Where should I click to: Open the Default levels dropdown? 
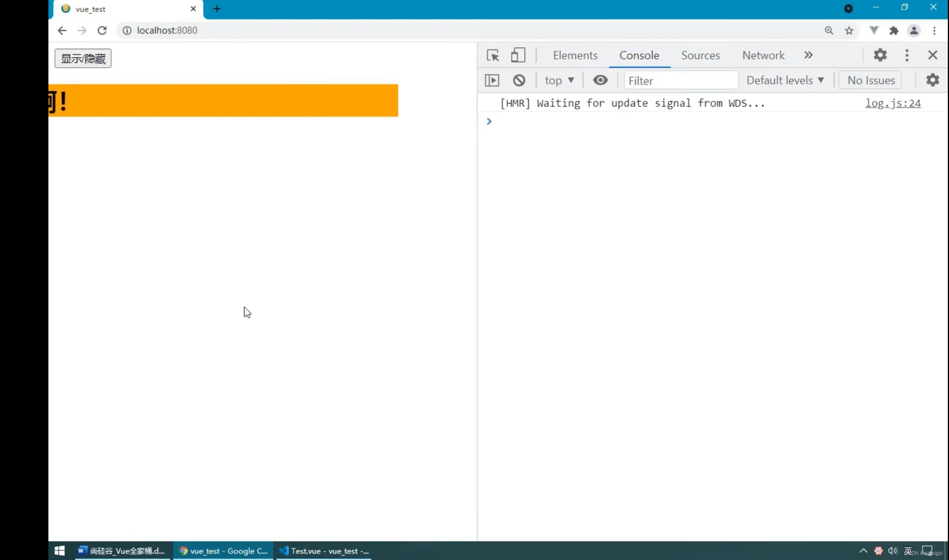coord(785,80)
